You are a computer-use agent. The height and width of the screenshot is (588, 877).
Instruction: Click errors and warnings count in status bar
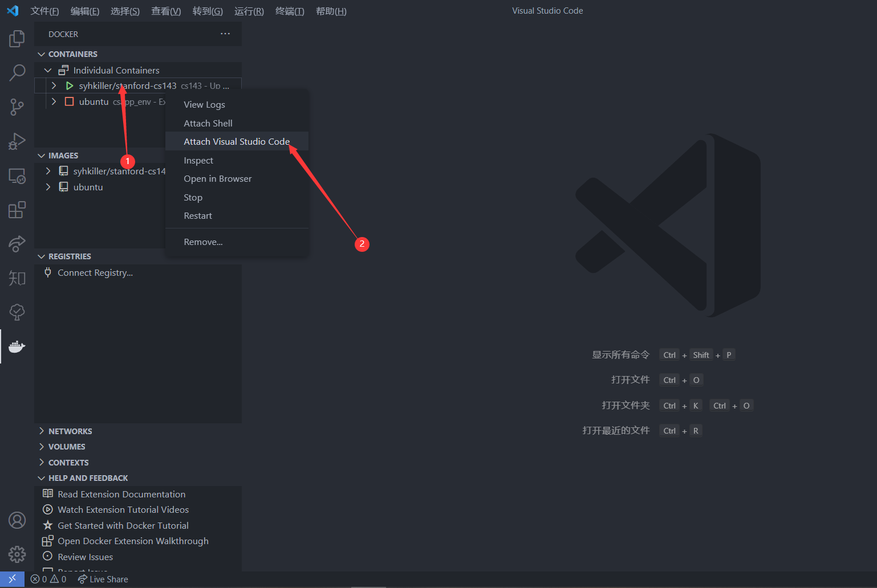pyautogui.click(x=48, y=579)
